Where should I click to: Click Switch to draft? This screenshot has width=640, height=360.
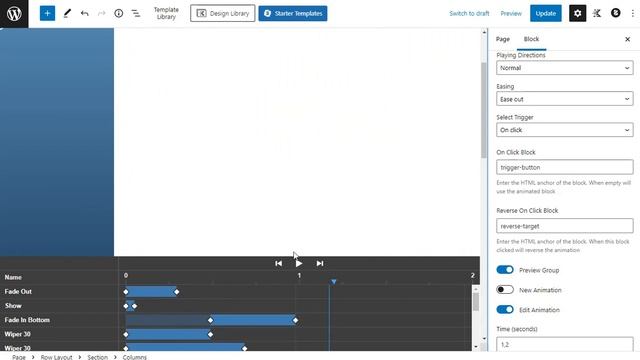(x=469, y=13)
